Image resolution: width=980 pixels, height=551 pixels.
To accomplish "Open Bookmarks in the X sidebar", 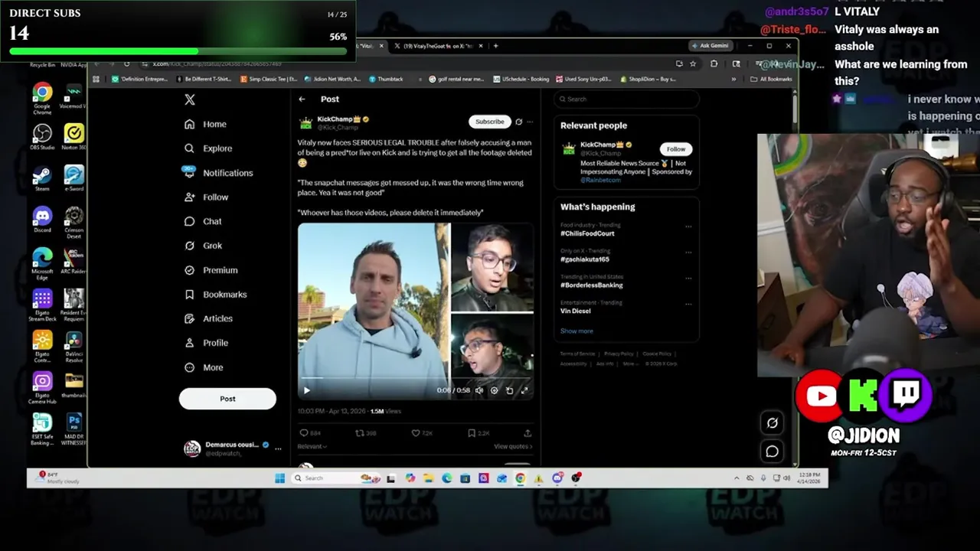I will click(215, 295).
